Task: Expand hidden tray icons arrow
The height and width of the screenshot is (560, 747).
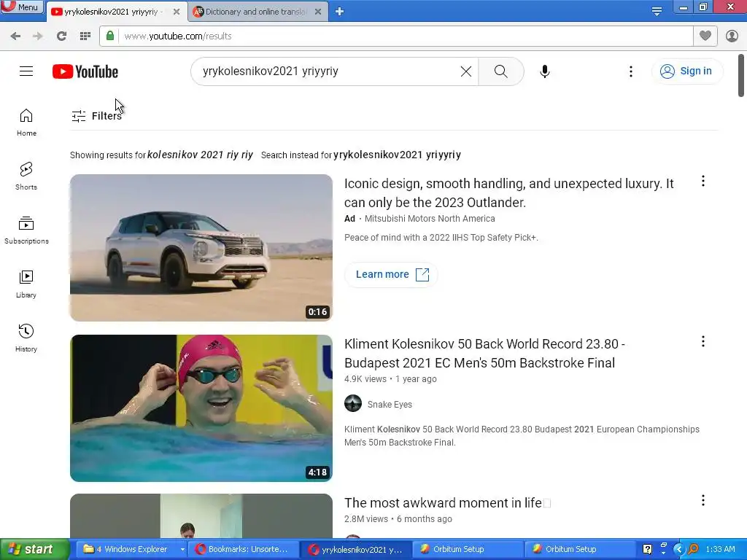Action: pos(678,550)
